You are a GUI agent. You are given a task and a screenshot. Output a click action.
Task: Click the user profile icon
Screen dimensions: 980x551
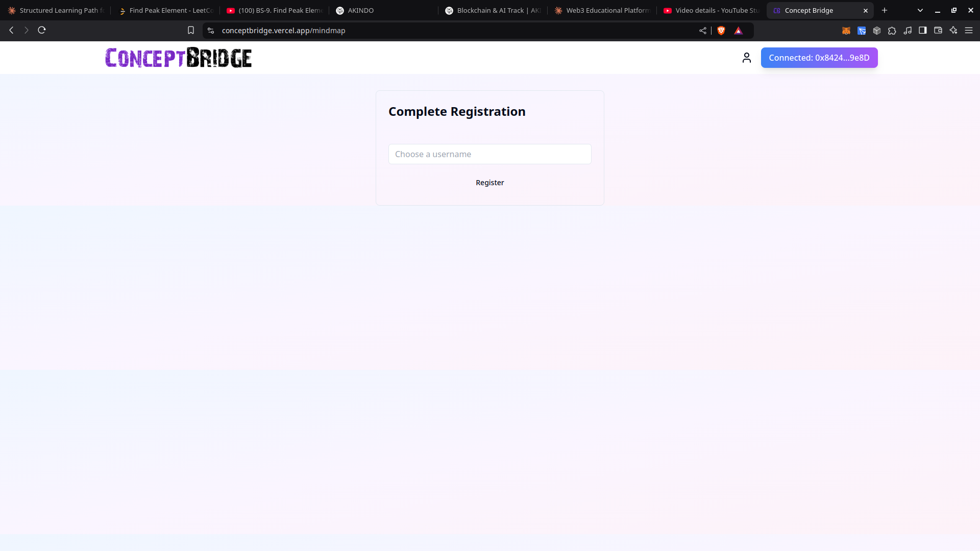point(746,58)
